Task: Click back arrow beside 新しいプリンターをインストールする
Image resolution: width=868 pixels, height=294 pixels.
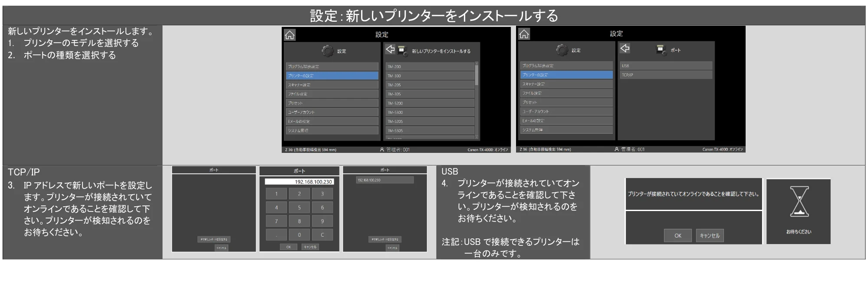Action: point(390,50)
